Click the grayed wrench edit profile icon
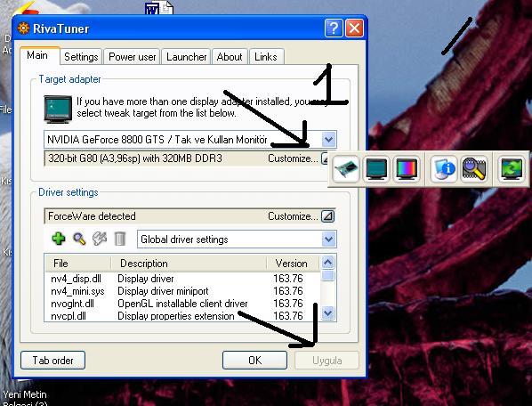 click(100, 239)
